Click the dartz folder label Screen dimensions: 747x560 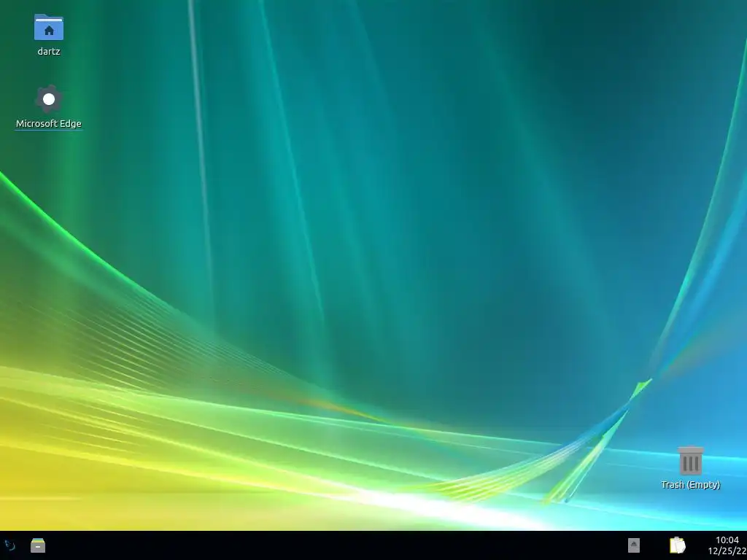(x=49, y=52)
